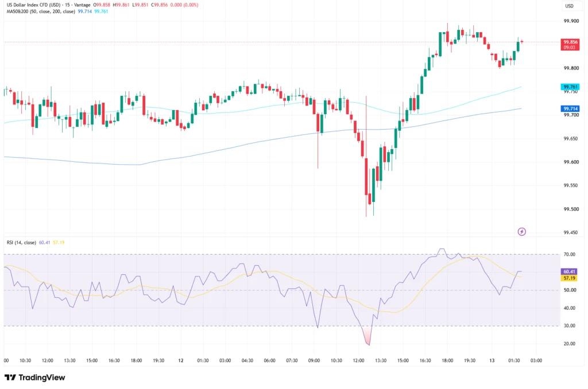Click the RSI 40.00 level label
Image resolution: width=588 pixels, height=389 pixels.
click(569, 308)
